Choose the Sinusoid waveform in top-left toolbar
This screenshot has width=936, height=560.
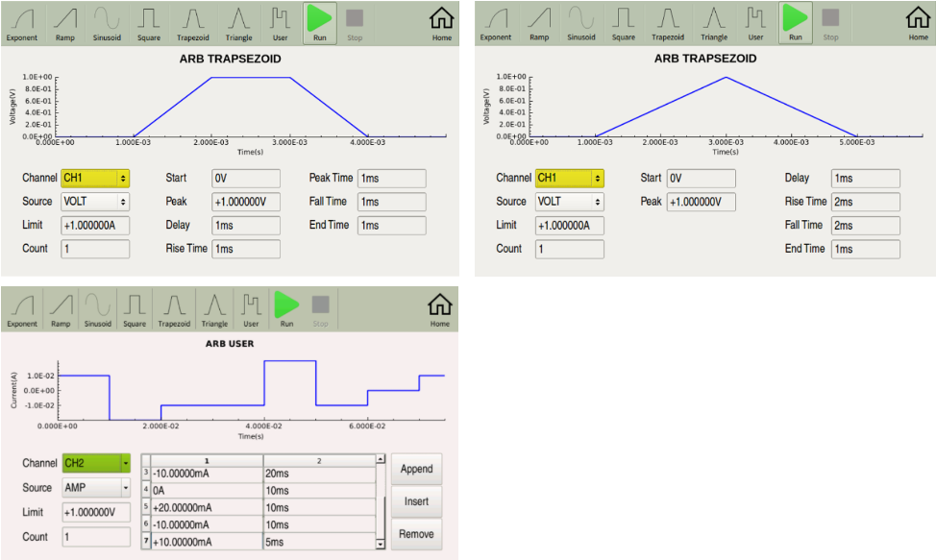point(107,24)
